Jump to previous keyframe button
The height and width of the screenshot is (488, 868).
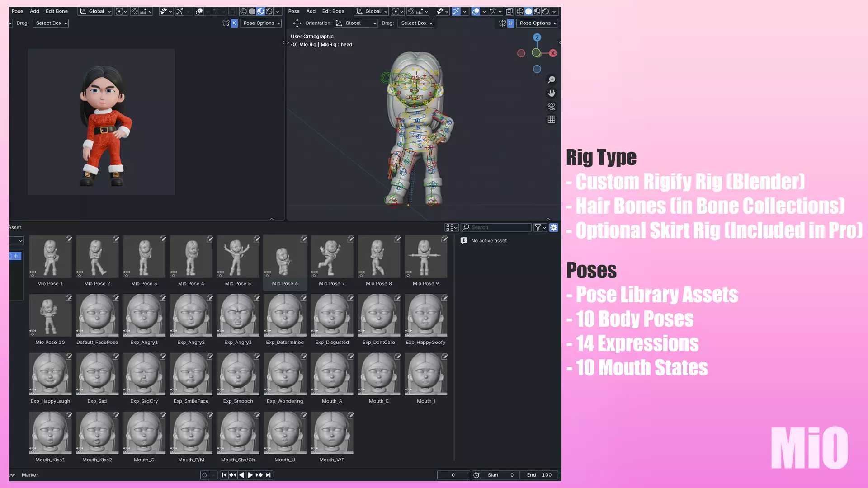(232, 475)
